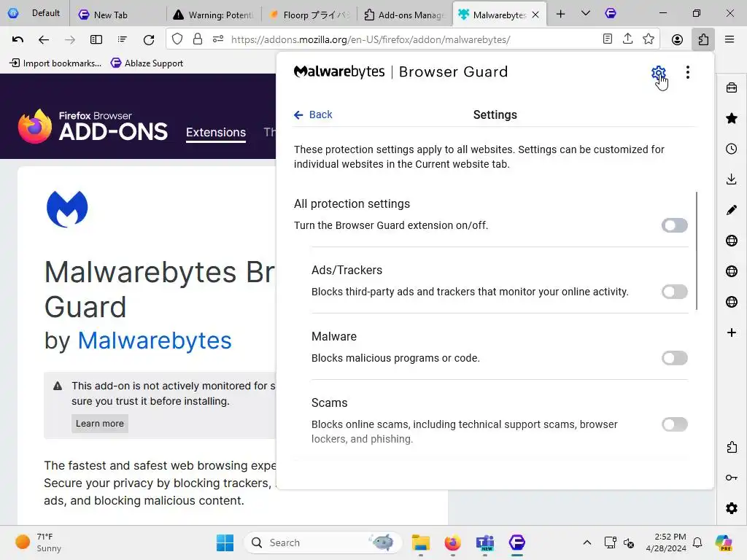Show hidden system tray icons
747x560 pixels.
(587, 542)
